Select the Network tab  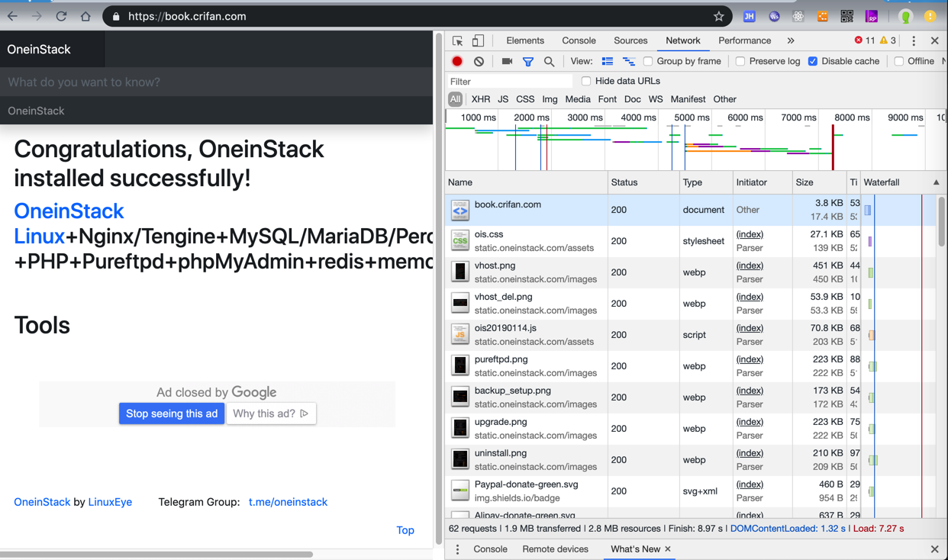682,40
